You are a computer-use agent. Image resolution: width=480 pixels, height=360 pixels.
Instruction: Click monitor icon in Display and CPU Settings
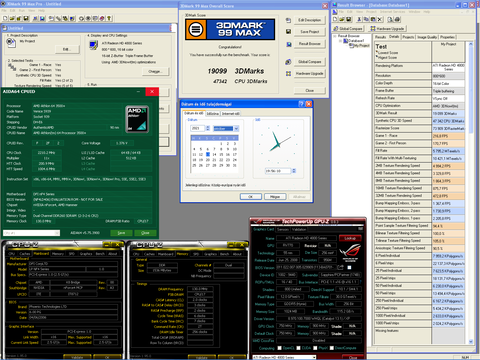(x=94, y=45)
